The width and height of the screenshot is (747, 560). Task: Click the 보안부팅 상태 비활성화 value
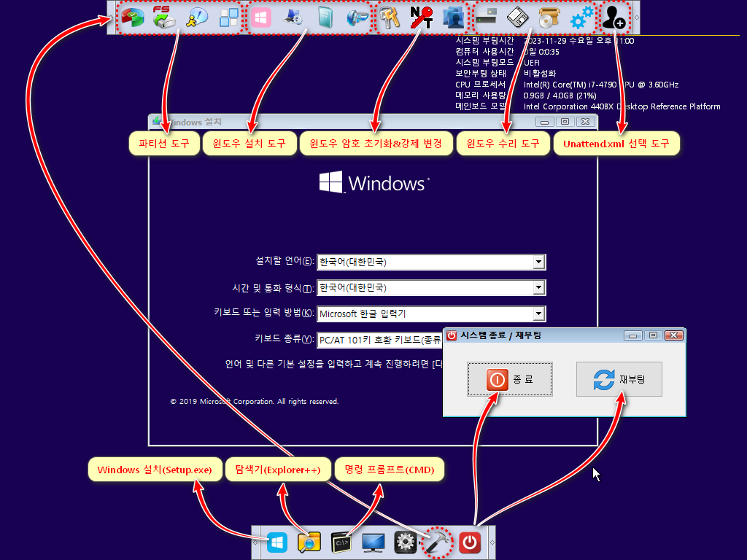(x=540, y=74)
